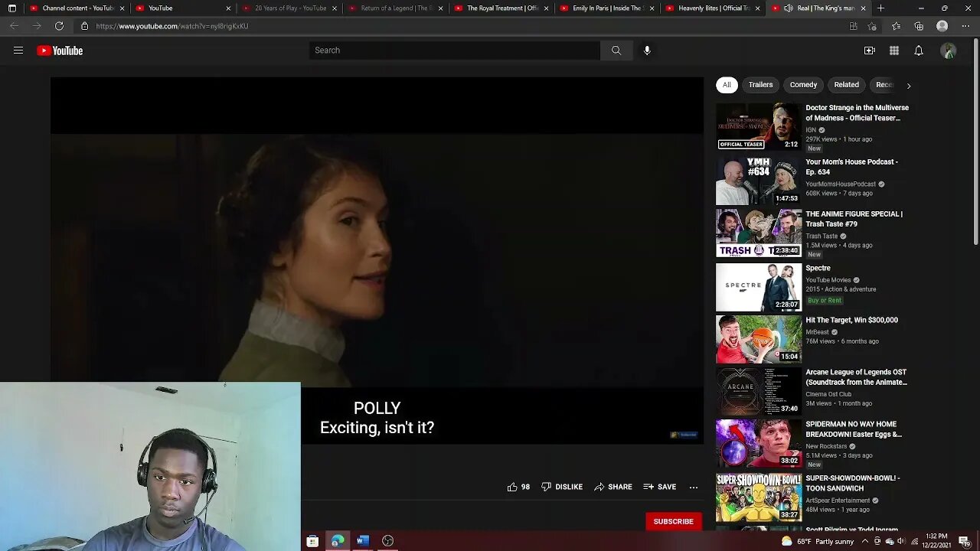Share the video
Screen dimensions: 980x551
coord(613,487)
